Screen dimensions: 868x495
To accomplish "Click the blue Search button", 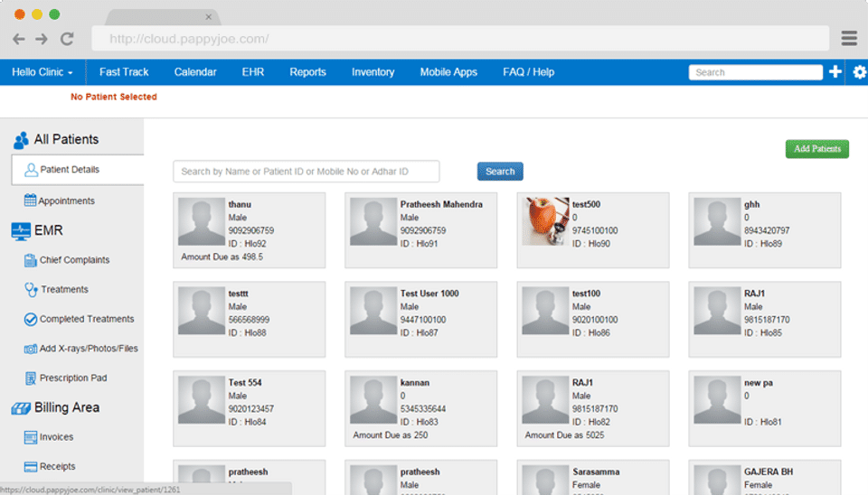I will click(x=500, y=172).
